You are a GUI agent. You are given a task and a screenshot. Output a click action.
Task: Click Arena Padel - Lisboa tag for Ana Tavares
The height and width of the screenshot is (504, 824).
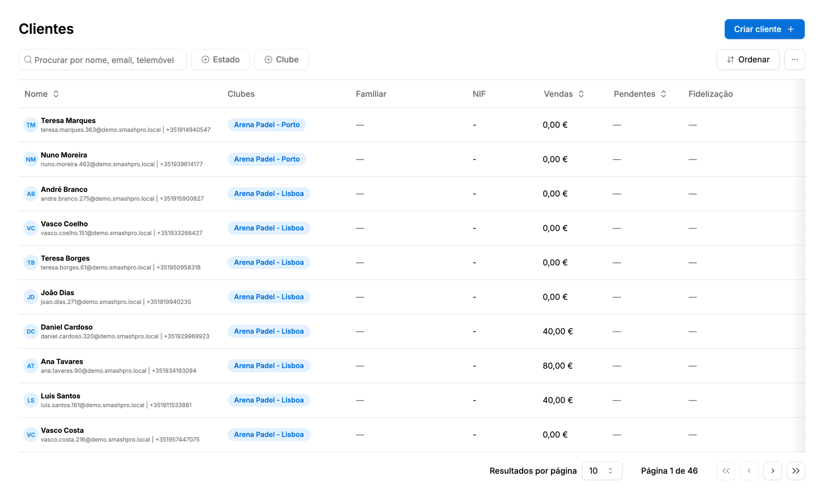click(x=269, y=366)
